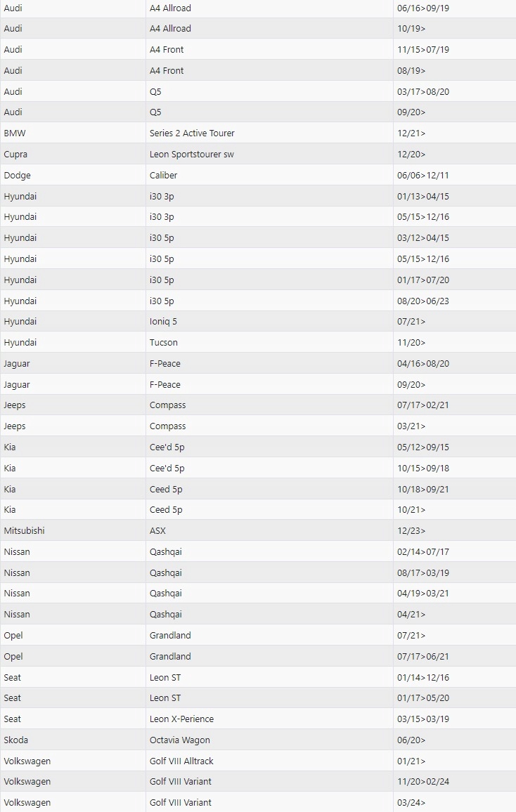516x812 pixels.
Task: Click the Dodge brand cell
Action: click(17, 176)
